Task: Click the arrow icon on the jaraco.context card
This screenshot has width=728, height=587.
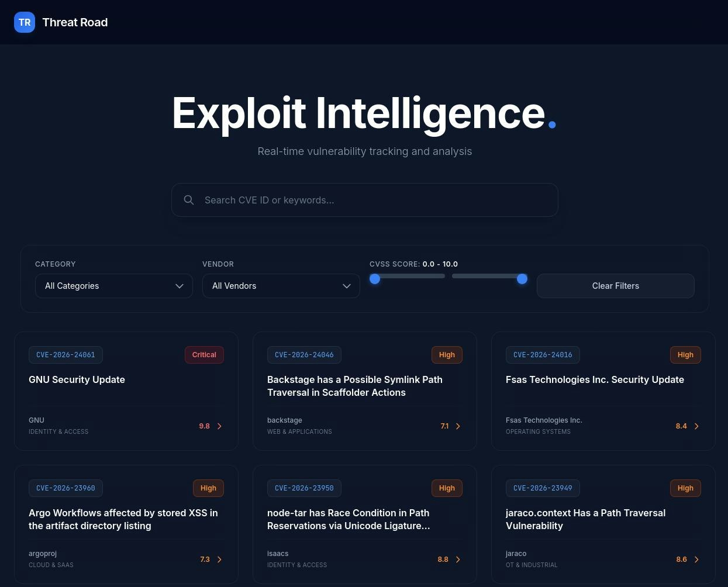Action: click(696, 559)
